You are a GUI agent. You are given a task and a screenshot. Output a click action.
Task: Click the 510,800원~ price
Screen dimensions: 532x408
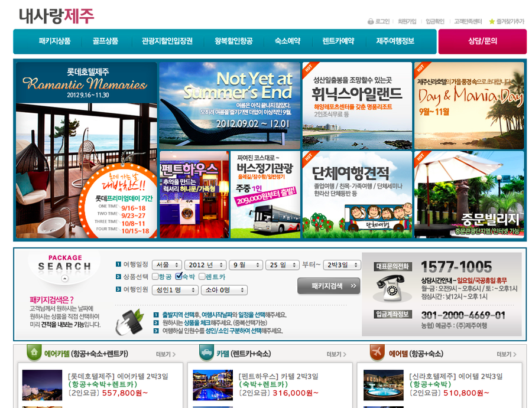[466, 393]
